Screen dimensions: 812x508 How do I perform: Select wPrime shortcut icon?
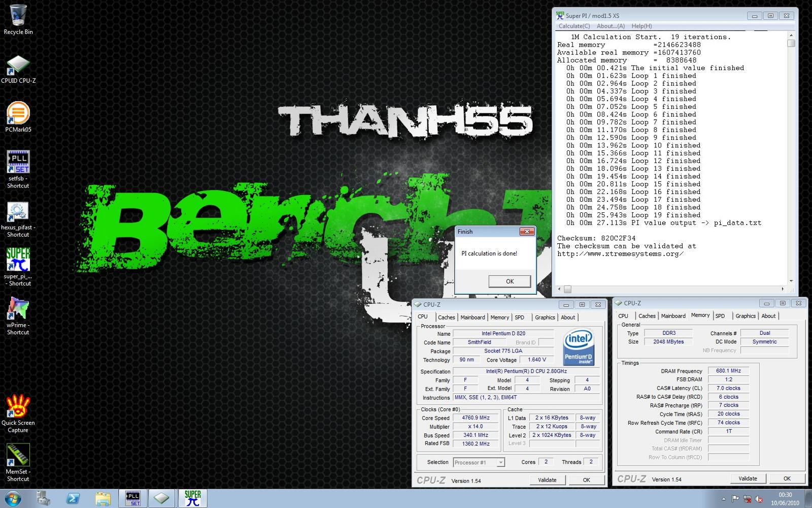click(x=18, y=315)
